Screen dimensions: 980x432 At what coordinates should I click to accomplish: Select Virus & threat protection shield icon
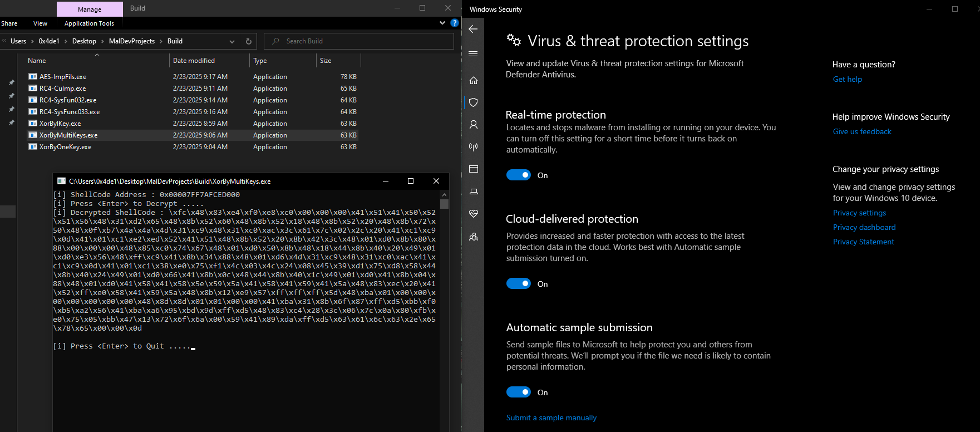[474, 102]
